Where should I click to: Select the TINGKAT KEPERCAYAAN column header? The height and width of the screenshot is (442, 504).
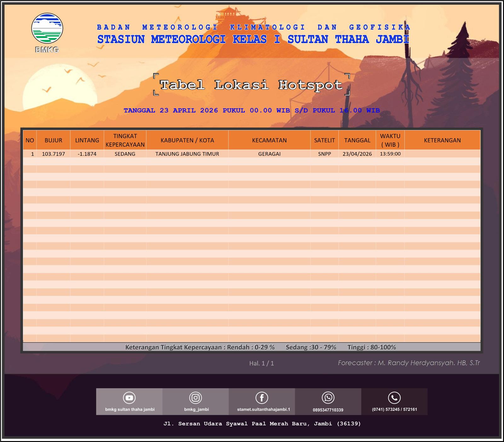point(125,140)
